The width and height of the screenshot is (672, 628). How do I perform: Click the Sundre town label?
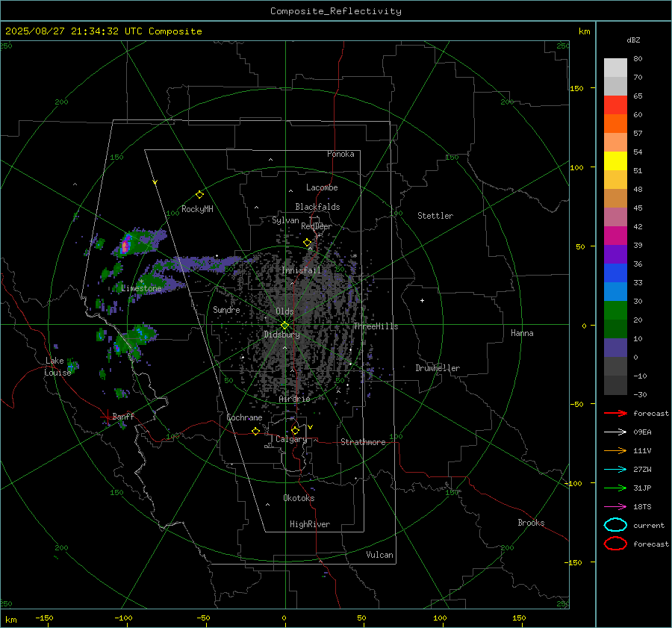click(226, 309)
